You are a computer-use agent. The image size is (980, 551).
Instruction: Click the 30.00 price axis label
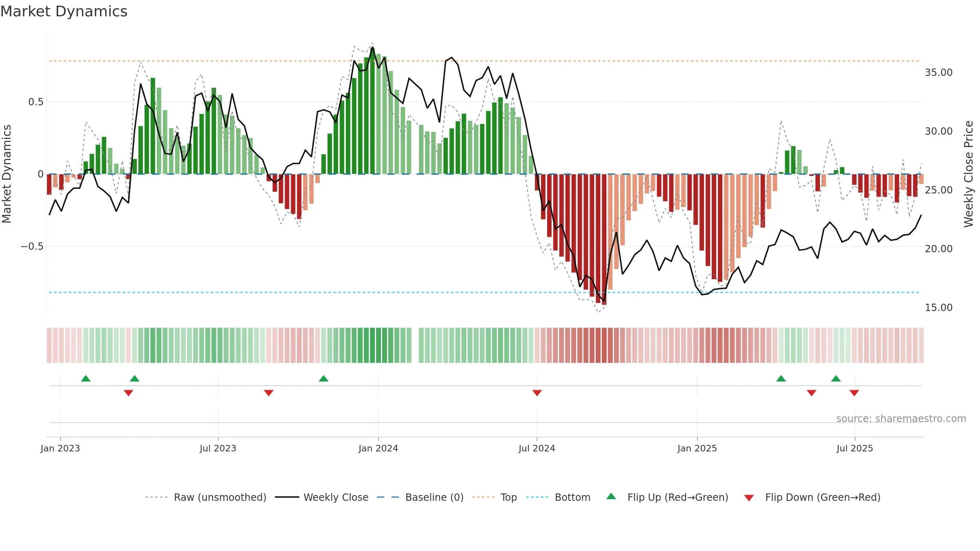click(x=938, y=131)
